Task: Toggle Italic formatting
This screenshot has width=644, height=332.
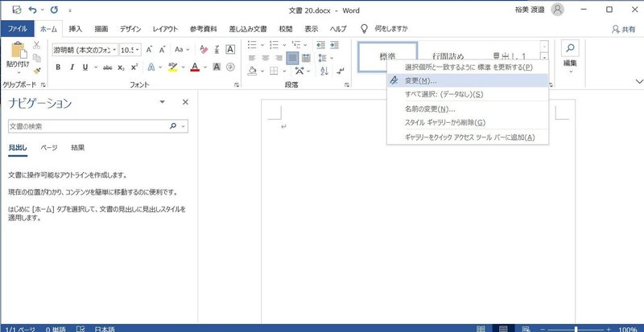Action: click(72, 68)
